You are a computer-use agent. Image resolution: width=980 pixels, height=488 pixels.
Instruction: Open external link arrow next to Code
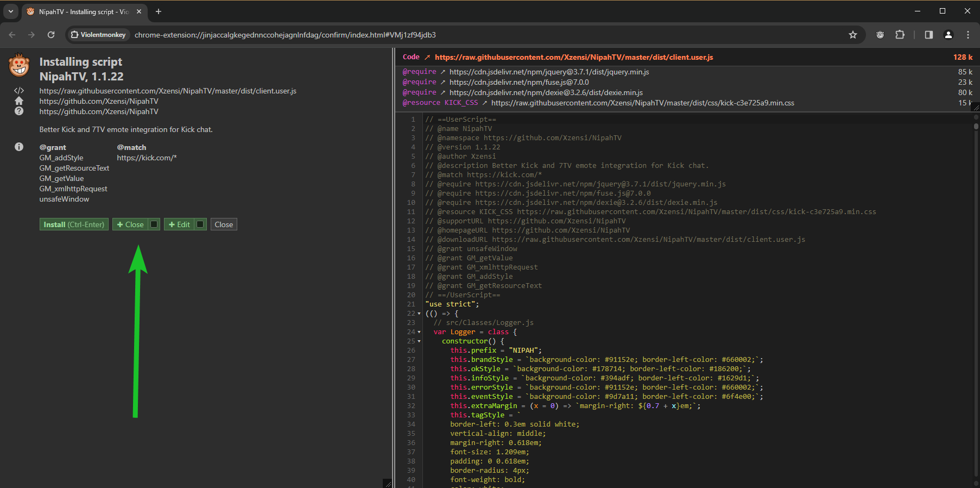pyautogui.click(x=427, y=57)
